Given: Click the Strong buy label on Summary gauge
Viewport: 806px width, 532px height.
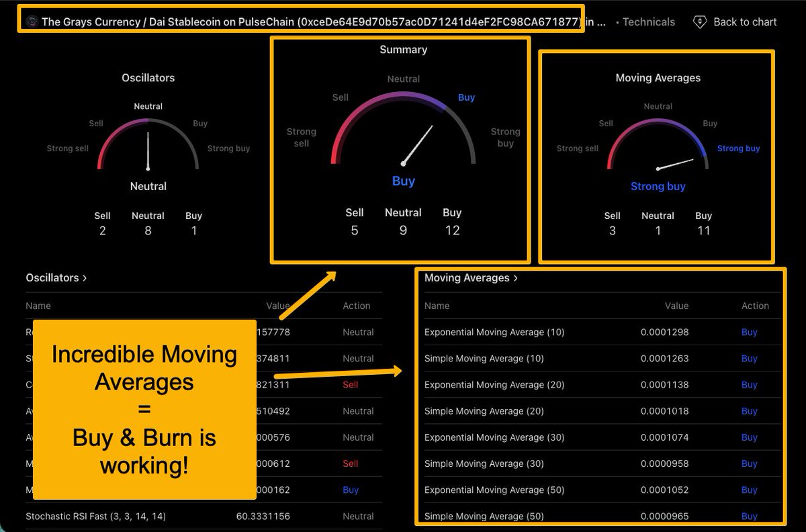Looking at the screenshot, I should [x=505, y=137].
